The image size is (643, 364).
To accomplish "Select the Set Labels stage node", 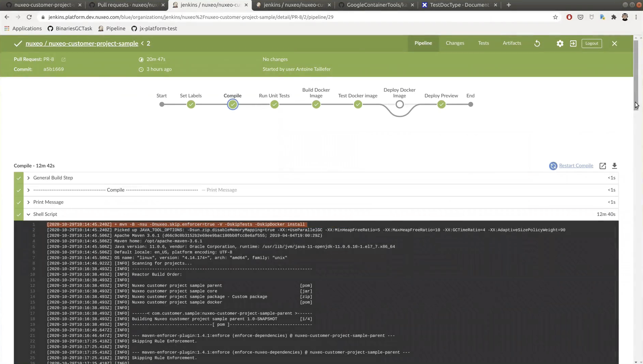I will point(191,104).
